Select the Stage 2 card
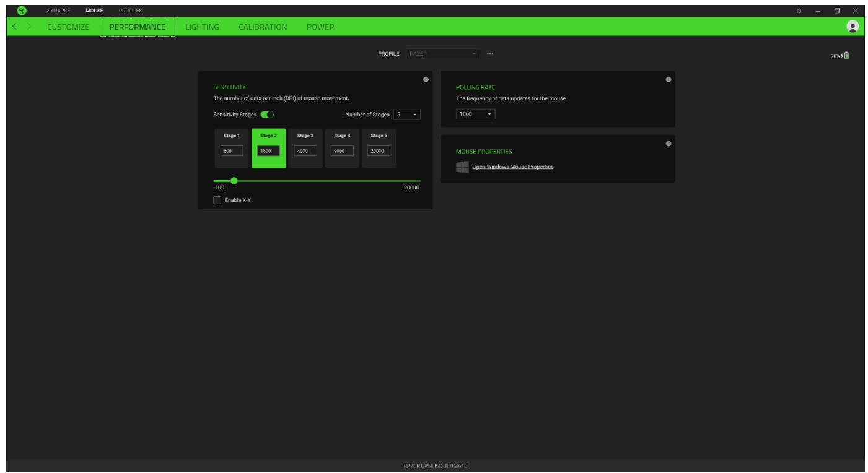This screenshot has width=868, height=473. point(268,148)
